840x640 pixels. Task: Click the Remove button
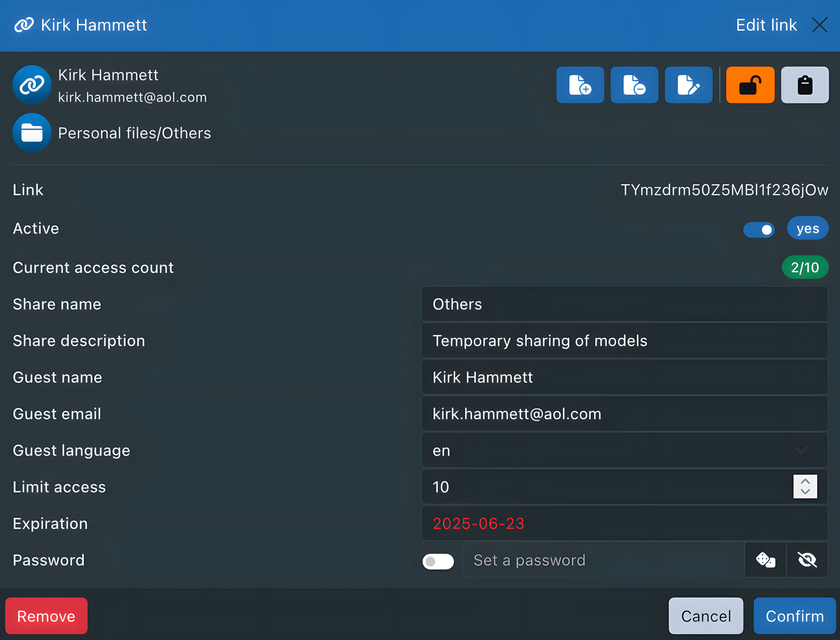pos(46,616)
